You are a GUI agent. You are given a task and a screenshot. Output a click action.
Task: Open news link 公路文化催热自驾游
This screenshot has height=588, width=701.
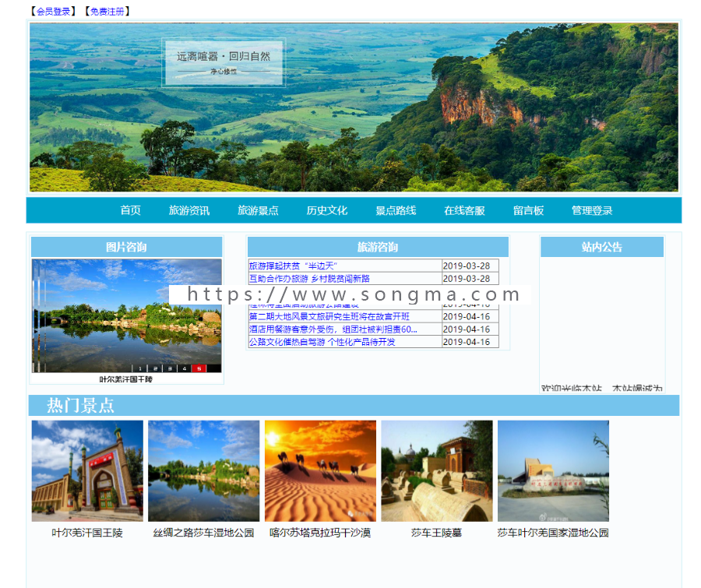[322, 342]
